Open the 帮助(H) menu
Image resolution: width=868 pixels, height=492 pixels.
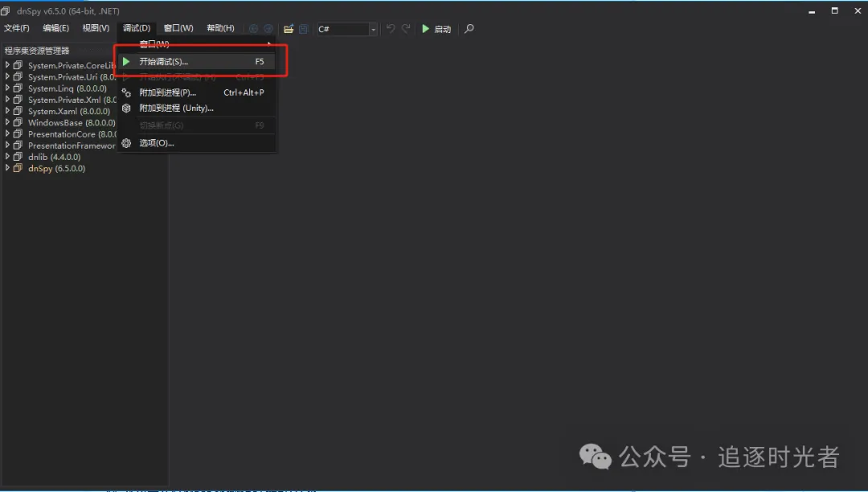click(x=220, y=28)
